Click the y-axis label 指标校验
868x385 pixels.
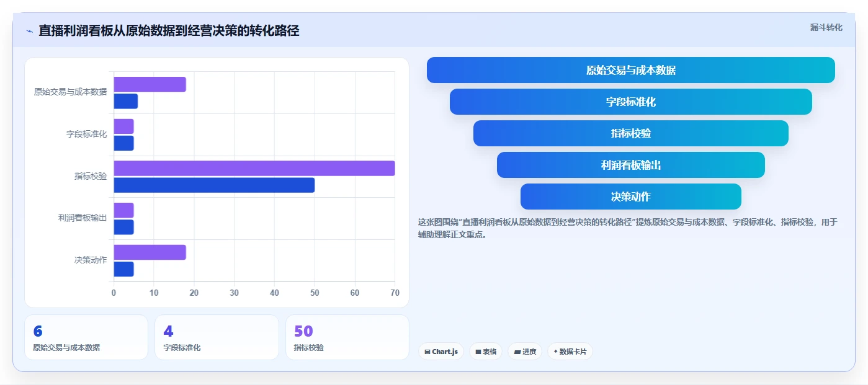point(91,176)
